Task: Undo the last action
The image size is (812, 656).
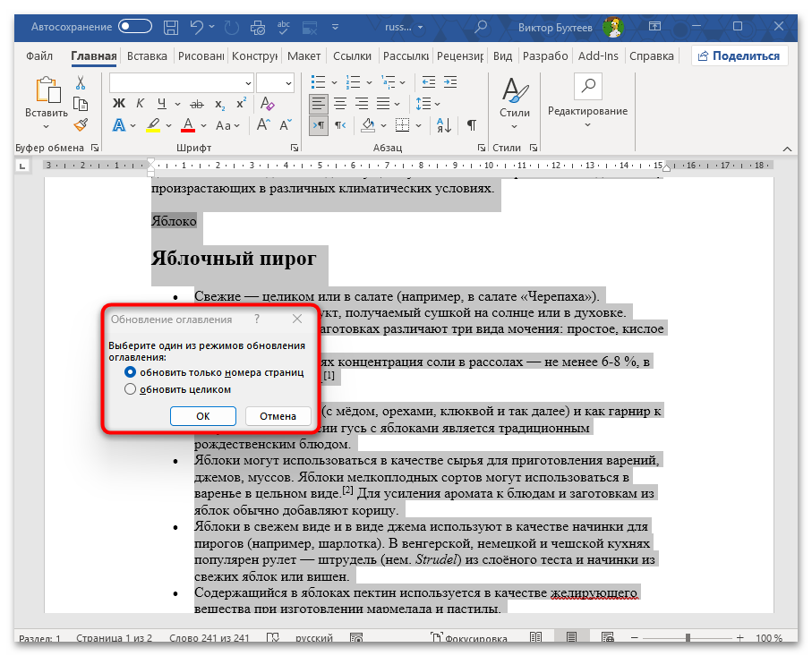Action: (x=196, y=27)
